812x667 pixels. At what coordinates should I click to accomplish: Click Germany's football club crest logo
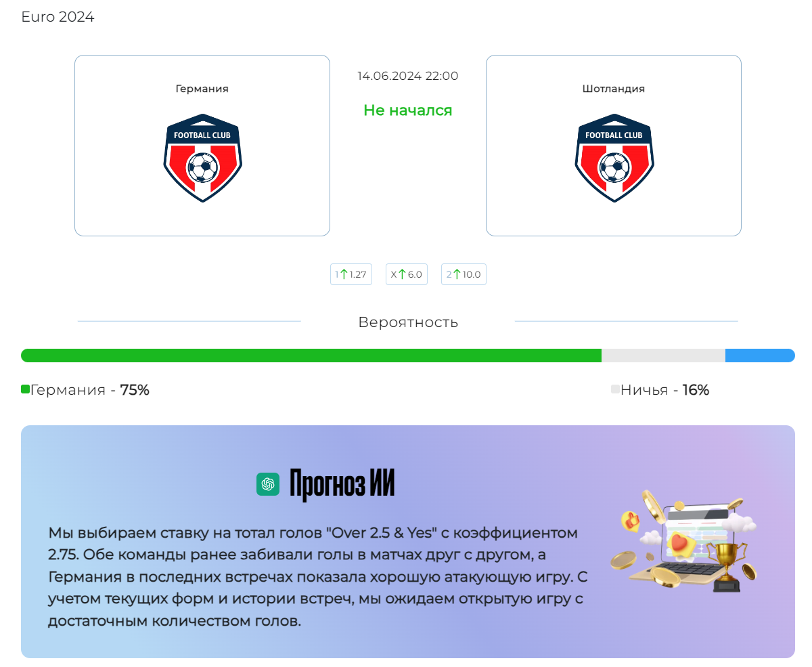pyautogui.click(x=202, y=158)
